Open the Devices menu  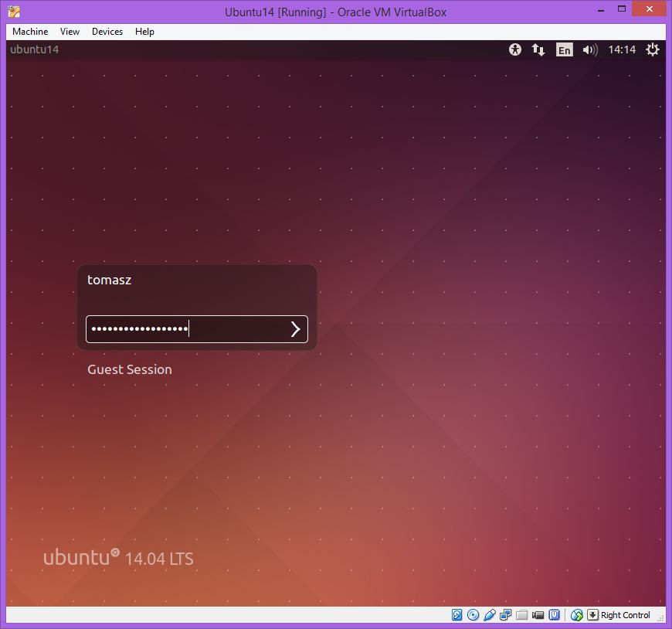(107, 32)
